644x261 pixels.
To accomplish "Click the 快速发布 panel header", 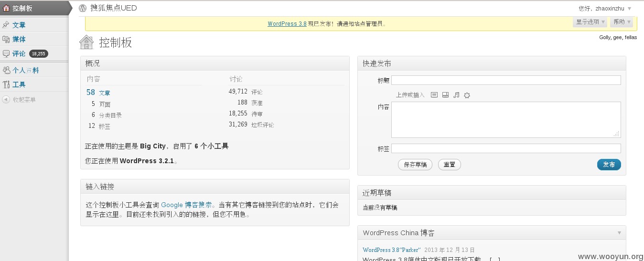I will 492,63.
